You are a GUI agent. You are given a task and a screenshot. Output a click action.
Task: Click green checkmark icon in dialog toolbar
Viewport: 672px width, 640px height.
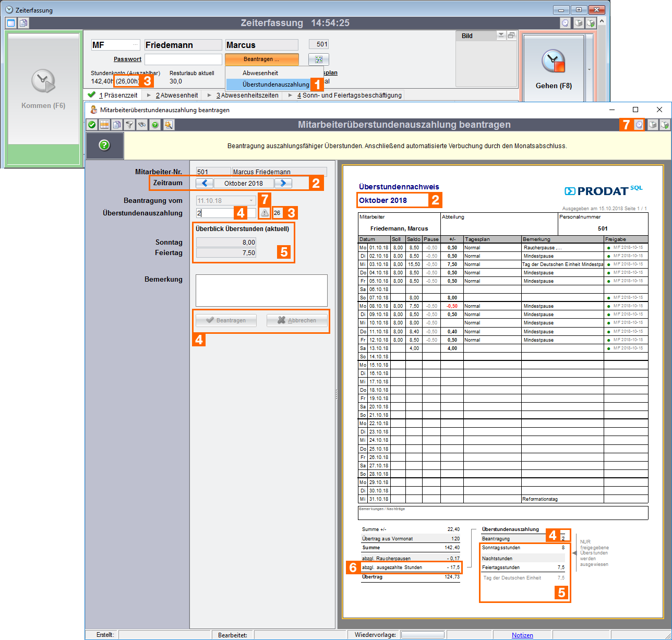[x=92, y=125]
